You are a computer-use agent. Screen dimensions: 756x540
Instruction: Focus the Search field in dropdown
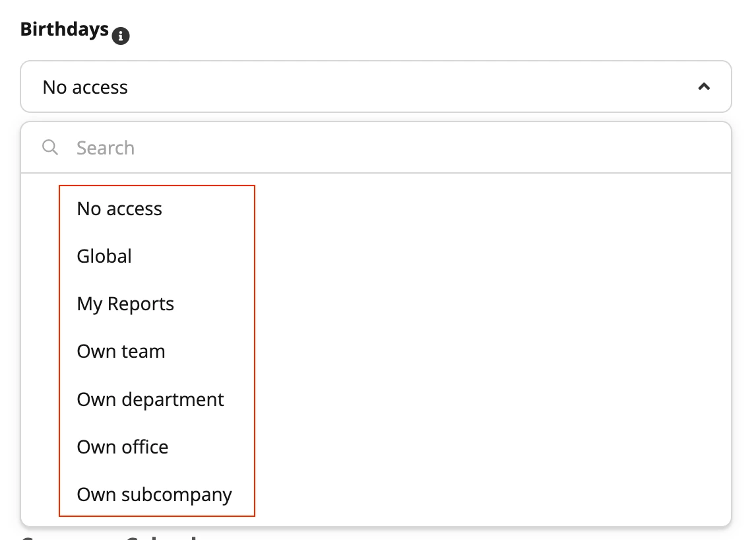click(376, 148)
